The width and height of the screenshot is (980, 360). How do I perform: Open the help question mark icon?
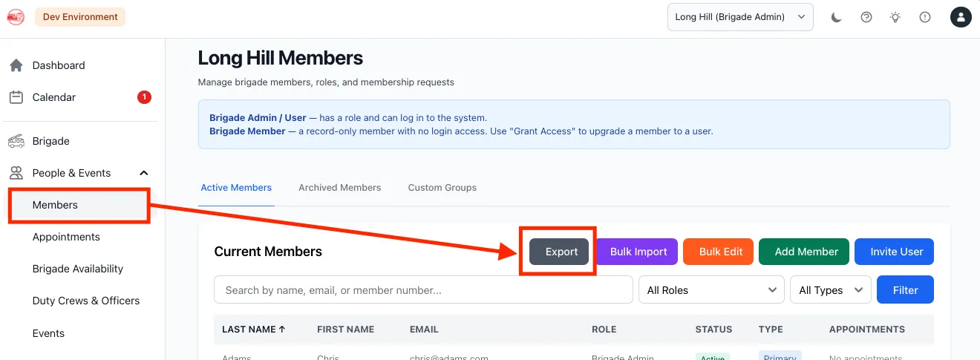click(866, 17)
